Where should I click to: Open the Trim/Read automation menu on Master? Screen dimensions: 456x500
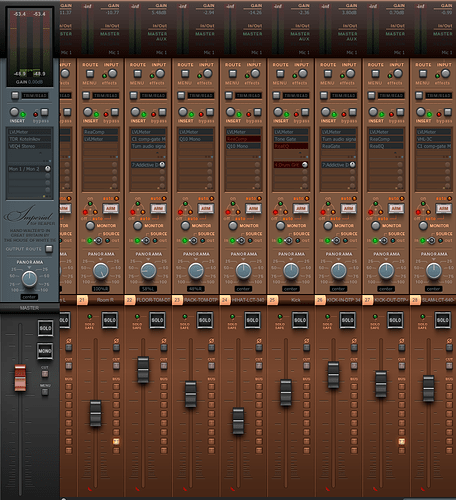[x=35, y=96]
